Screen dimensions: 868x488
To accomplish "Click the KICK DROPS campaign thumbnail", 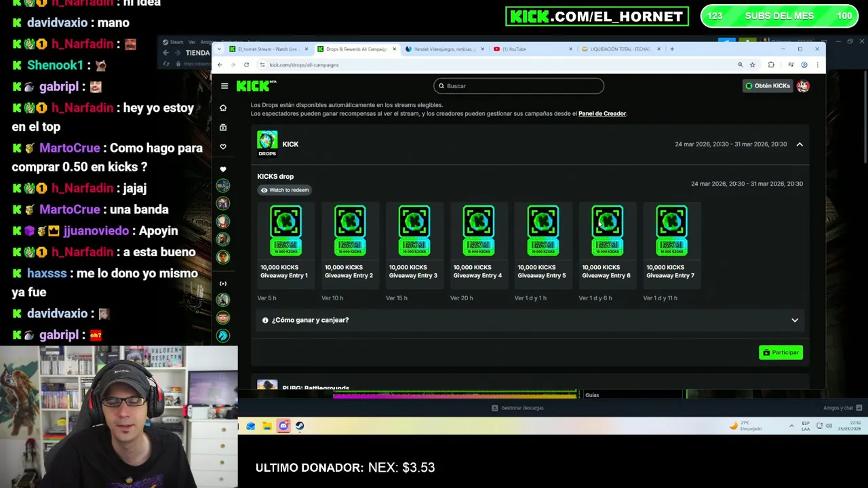I will (267, 144).
